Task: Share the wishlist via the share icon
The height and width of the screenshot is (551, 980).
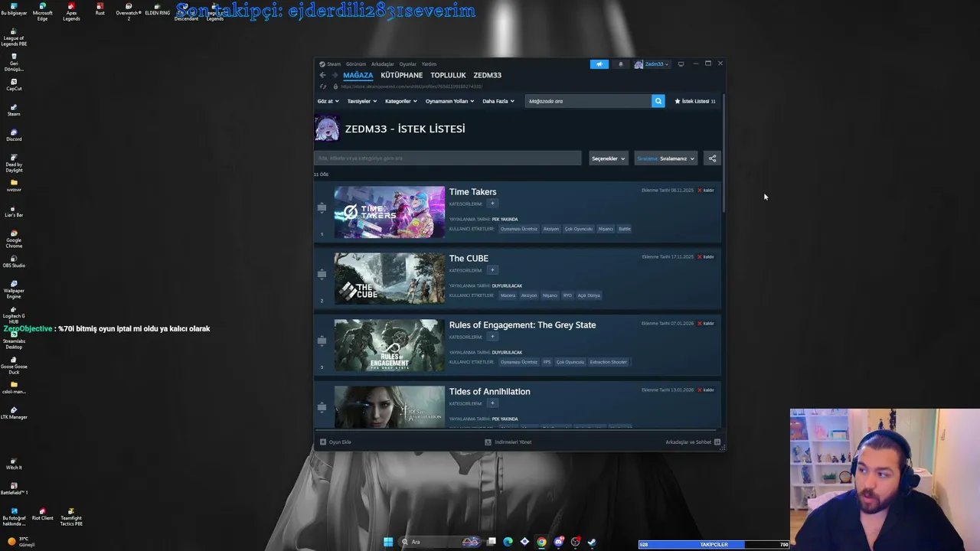Action: tap(712, 158)
